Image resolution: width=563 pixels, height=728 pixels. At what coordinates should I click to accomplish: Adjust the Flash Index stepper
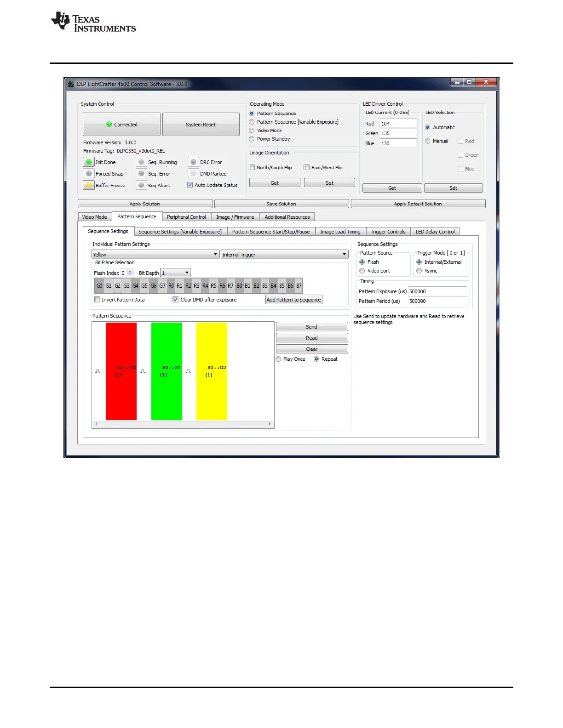(x=130, y=273)
